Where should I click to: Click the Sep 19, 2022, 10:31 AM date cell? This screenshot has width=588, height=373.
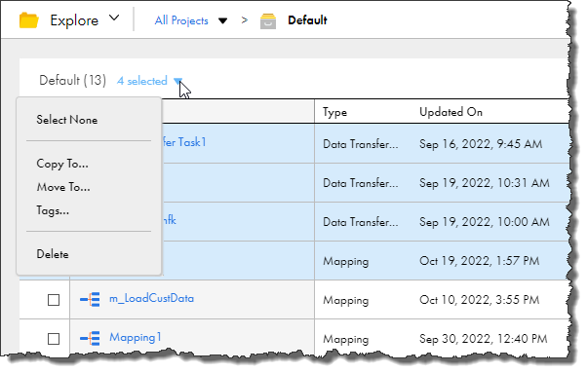pyautogui.click(x=485, y=183)
